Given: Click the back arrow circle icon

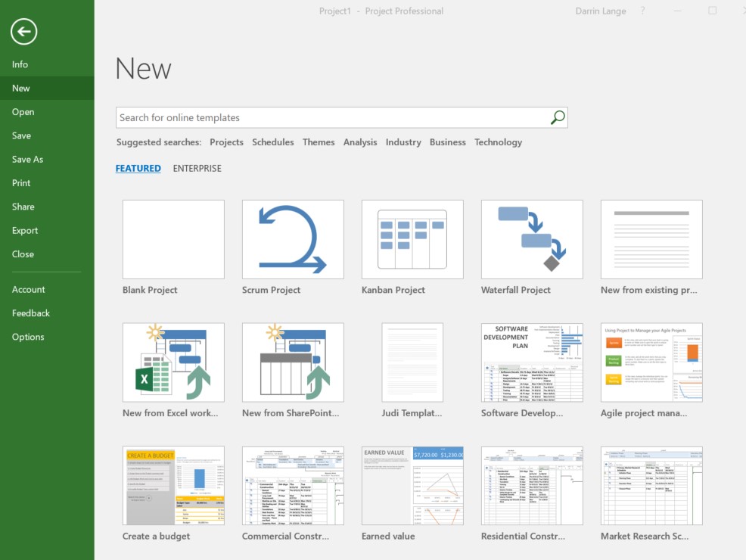Looking at the screenshot, I should [x=23, y=32].
